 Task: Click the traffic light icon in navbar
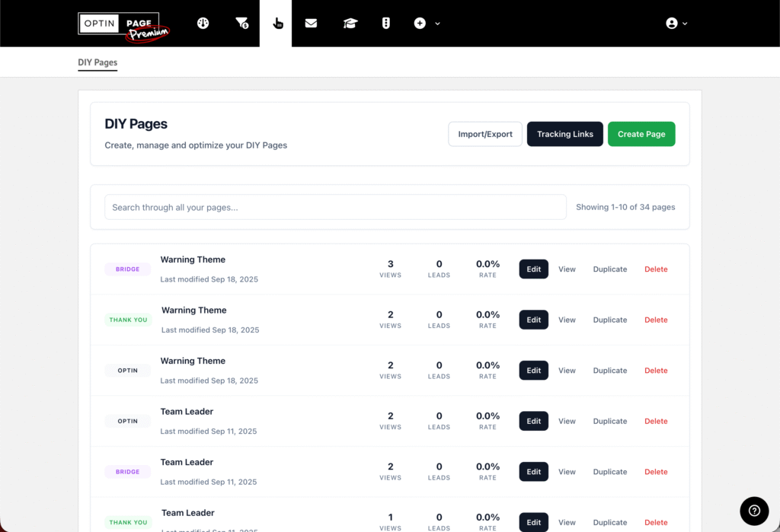[386, 24]
